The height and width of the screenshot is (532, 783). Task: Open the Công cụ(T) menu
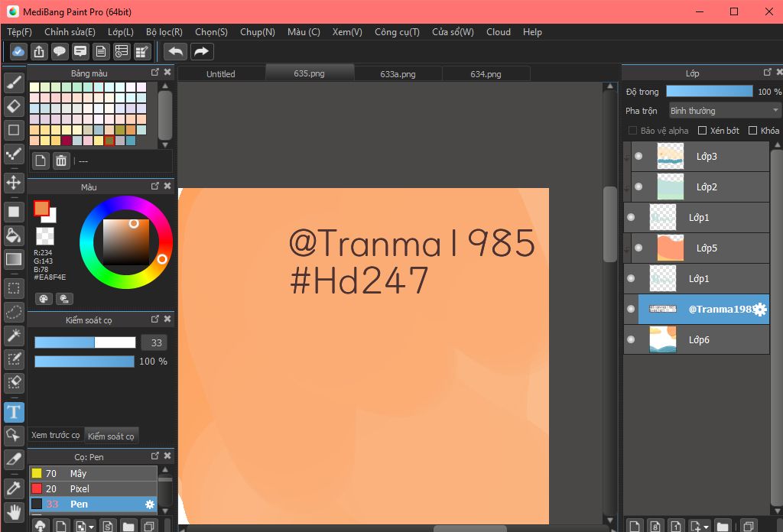tap(397, 32)
